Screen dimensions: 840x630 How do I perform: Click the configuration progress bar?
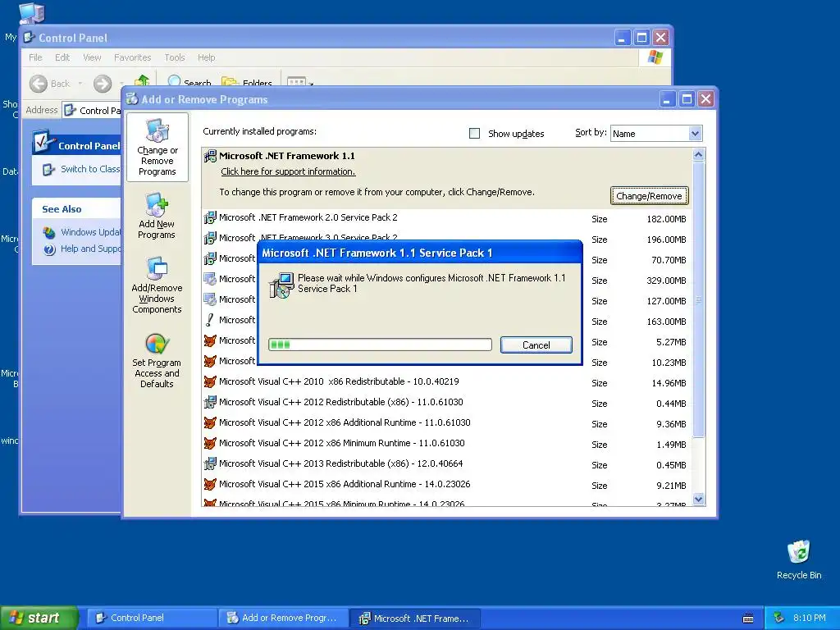point(380,345)
